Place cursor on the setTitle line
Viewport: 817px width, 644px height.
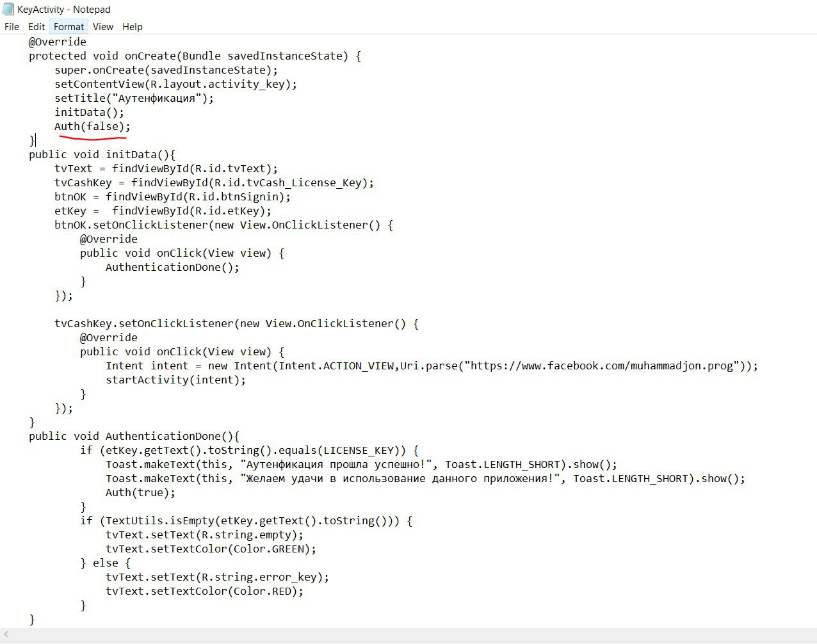134,99
